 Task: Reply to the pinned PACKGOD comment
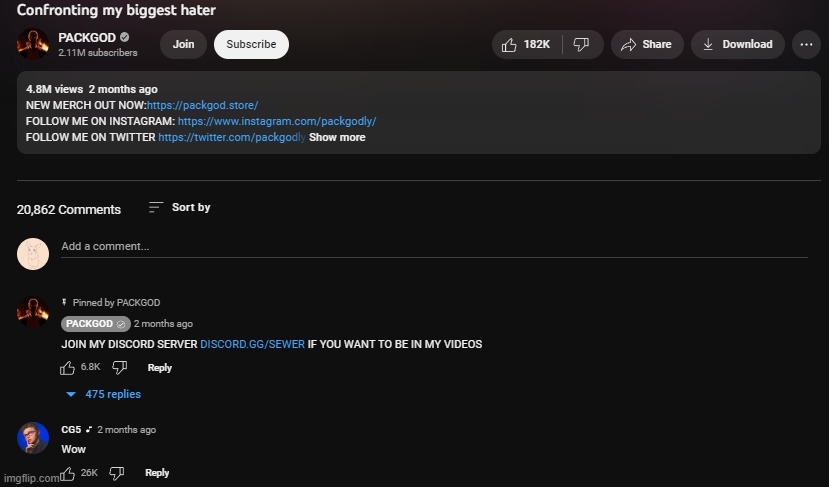click(x=160, y=367)
